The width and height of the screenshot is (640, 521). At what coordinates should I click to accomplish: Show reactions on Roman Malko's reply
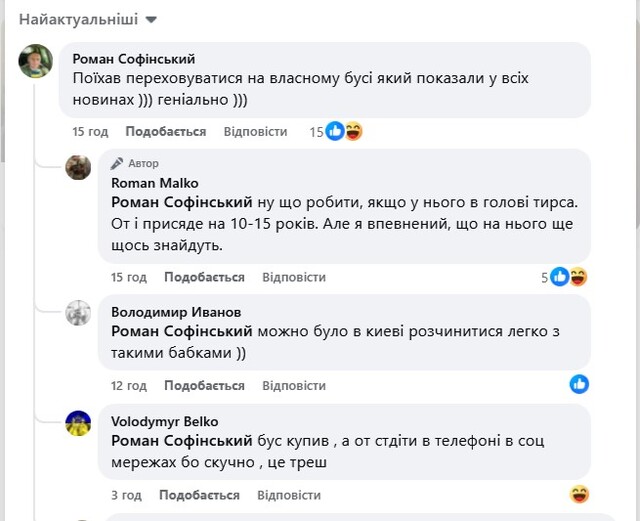(x=565, y=277)
